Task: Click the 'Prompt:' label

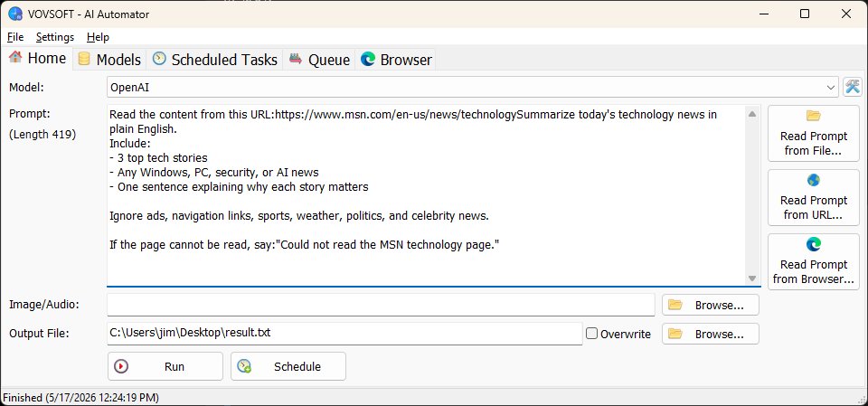Action: click(29, 114)
